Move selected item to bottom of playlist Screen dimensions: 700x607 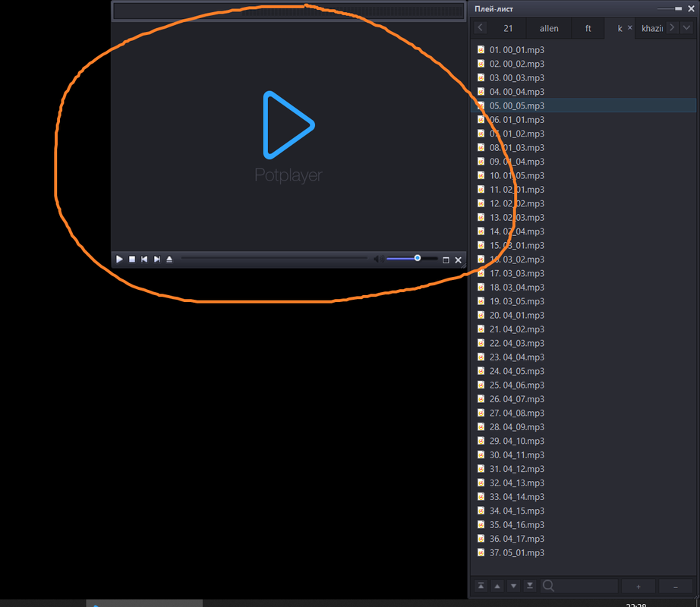point(530,586)
